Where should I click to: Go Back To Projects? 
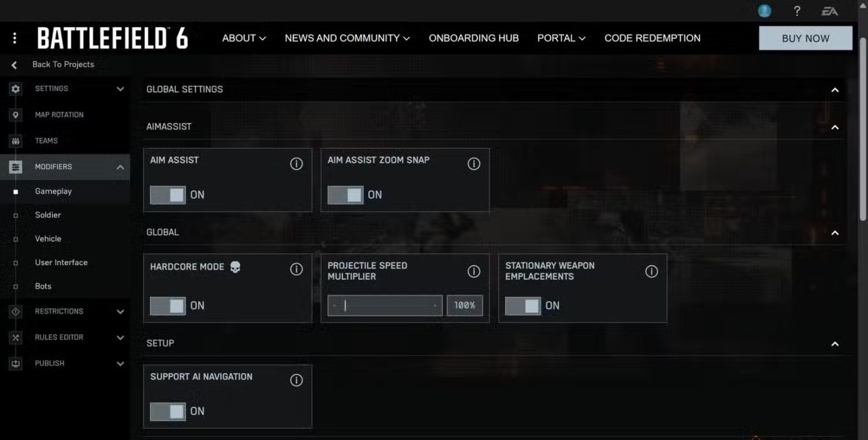point(62,64)
